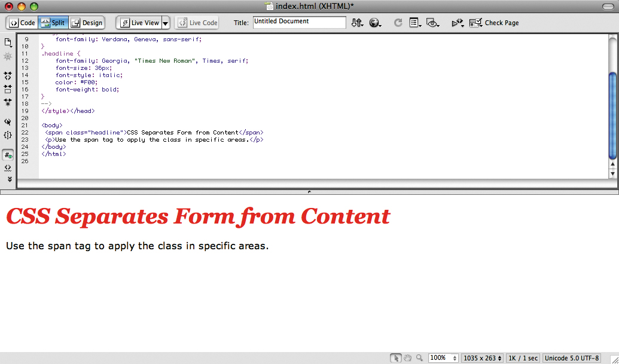Image resolution: width=619 pixels, height=364 pixels.
Task: Click the Balance Braces icon
Action: click(x=8, y=135)
